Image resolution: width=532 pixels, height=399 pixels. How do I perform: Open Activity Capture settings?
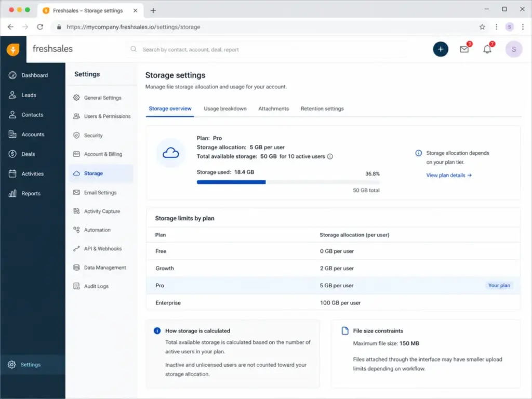click(x=97, y=211)
